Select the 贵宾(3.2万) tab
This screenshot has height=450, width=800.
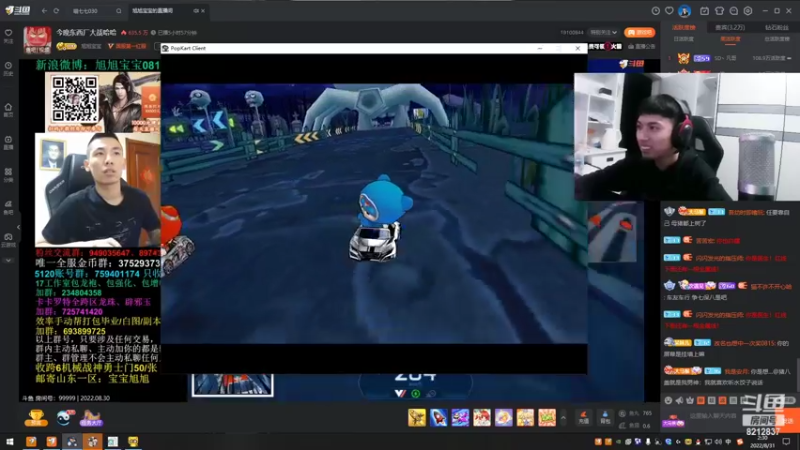730,28
